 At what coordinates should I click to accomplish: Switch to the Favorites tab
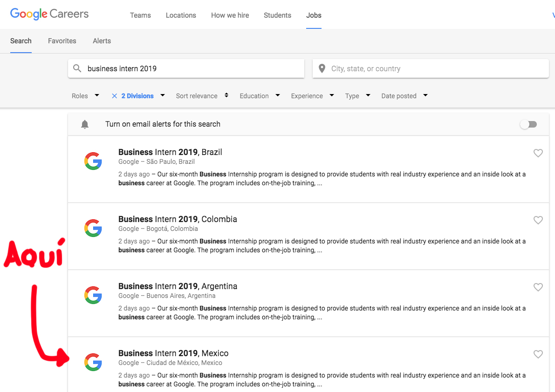click(62, 41)
